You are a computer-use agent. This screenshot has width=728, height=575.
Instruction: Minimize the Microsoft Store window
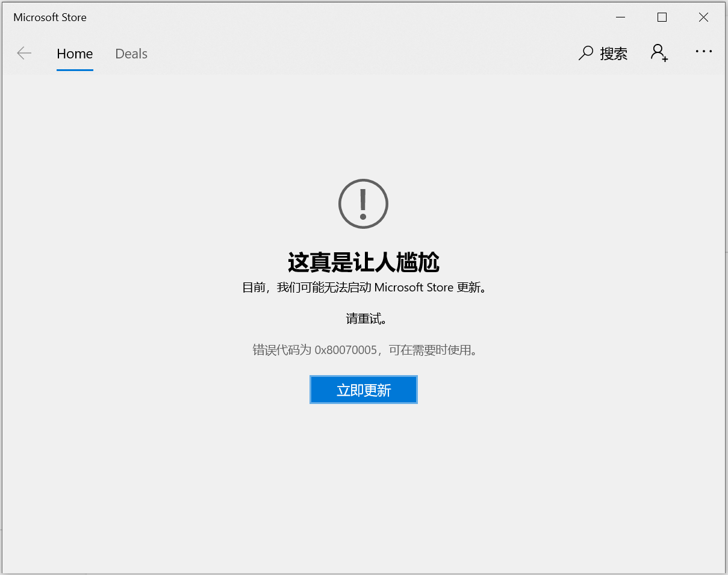pos(620,17)
